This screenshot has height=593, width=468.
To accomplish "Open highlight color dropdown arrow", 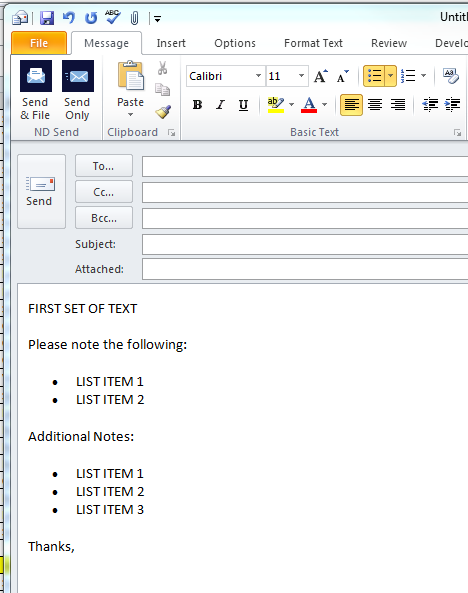I will tap(291, 105).
